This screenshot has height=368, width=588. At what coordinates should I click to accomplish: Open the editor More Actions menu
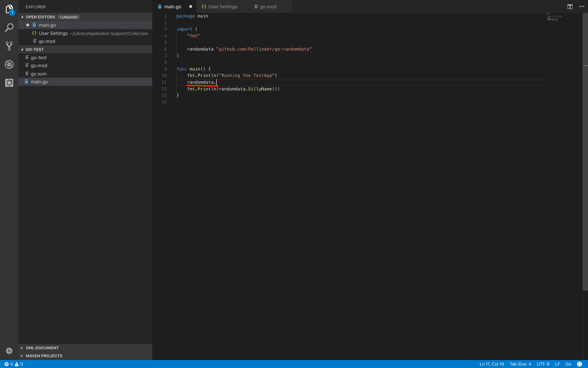click(x=582, y=6)
